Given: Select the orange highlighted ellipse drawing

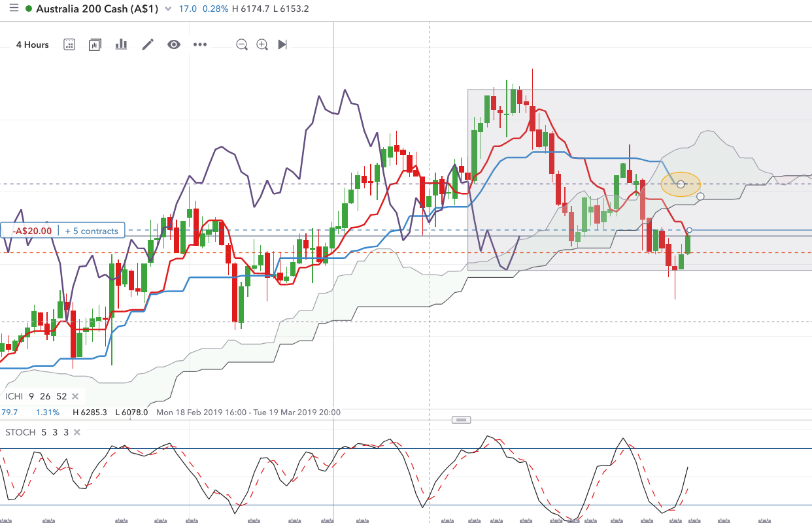Looking at the screenshot, I should (x=681, y=184).
